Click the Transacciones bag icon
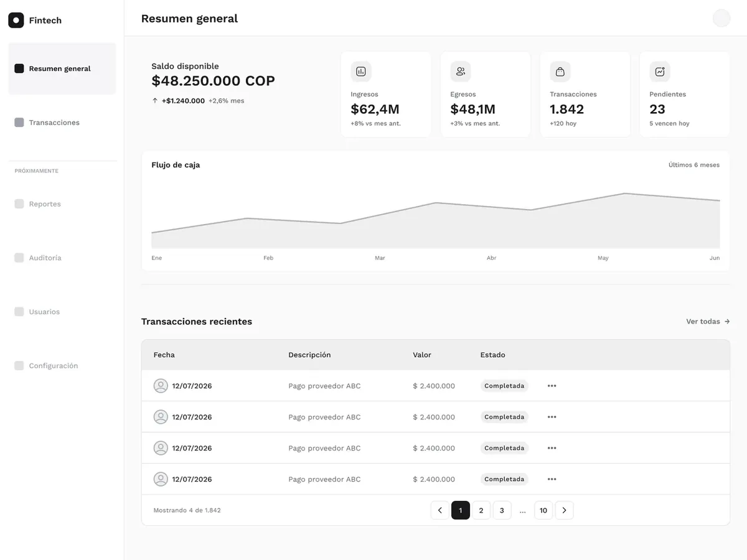747x560 pixels. pyautogui.click(x=560, y=72)
